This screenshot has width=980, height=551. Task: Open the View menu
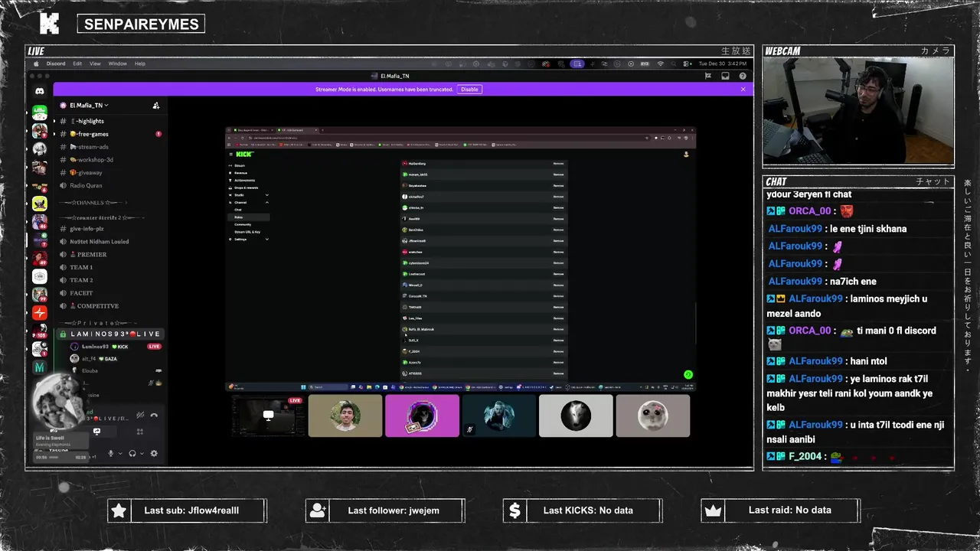(x=95, y=64)
